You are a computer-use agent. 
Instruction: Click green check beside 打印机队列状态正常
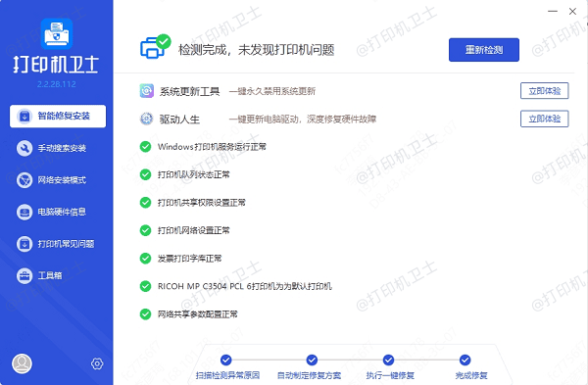pos(145,174)
